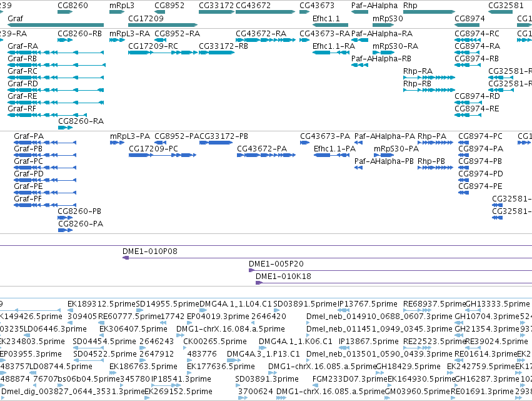Select the Efhc1.1 gene label

(326, 18)
